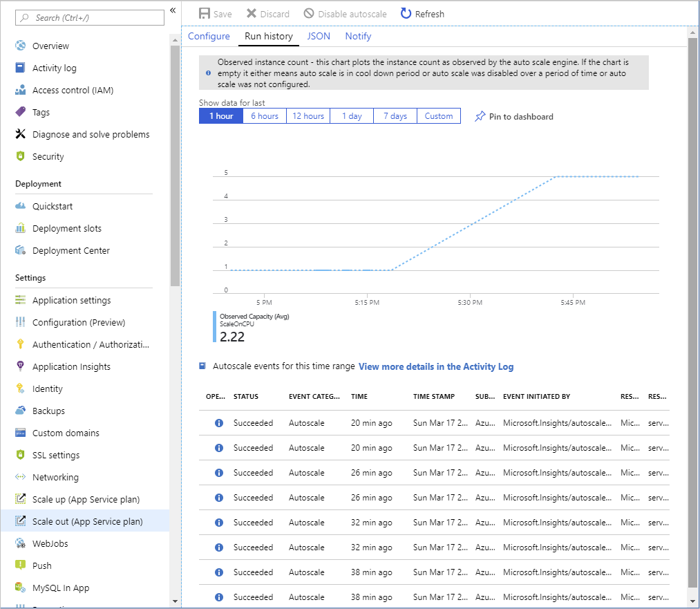The height and width of the screenshot is (609, 700).
Task: Refresh the autoscale run history
Action: click(x=422, y=14)
